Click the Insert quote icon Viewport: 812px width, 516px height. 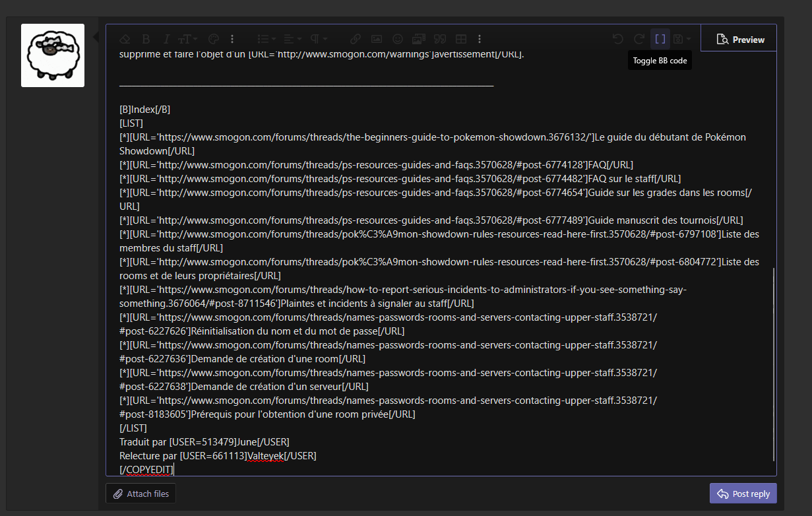[x=440, y=39]
